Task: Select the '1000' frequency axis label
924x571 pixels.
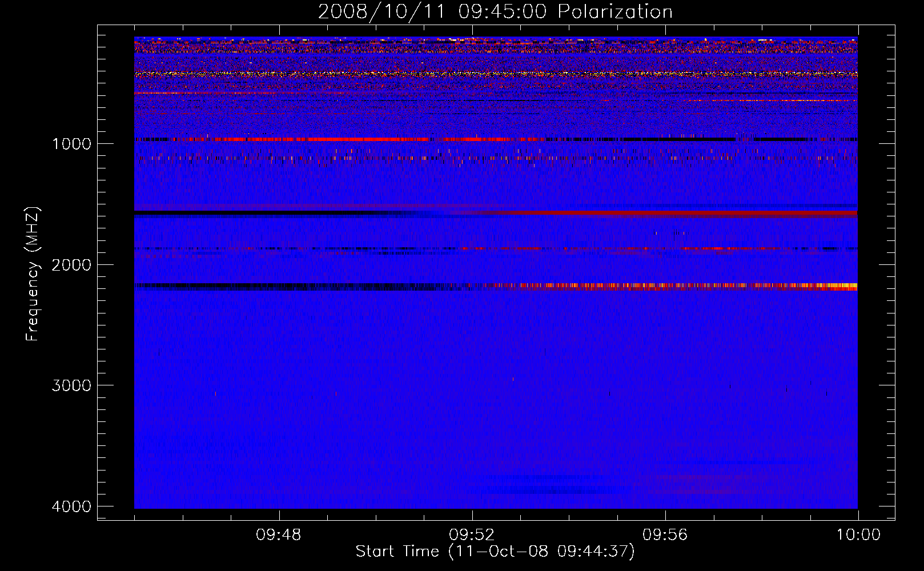Action: point(71,144)
